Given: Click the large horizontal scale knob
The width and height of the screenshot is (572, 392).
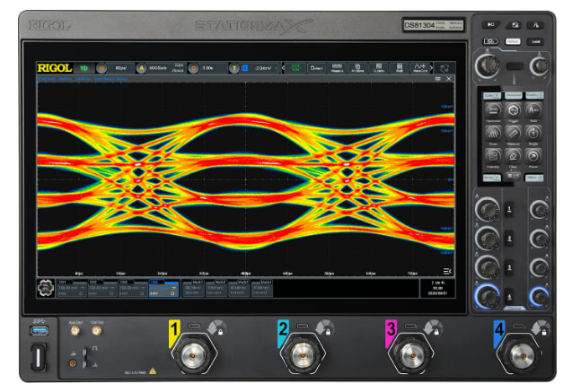Looking at the screenshot, I should [487, 65].
